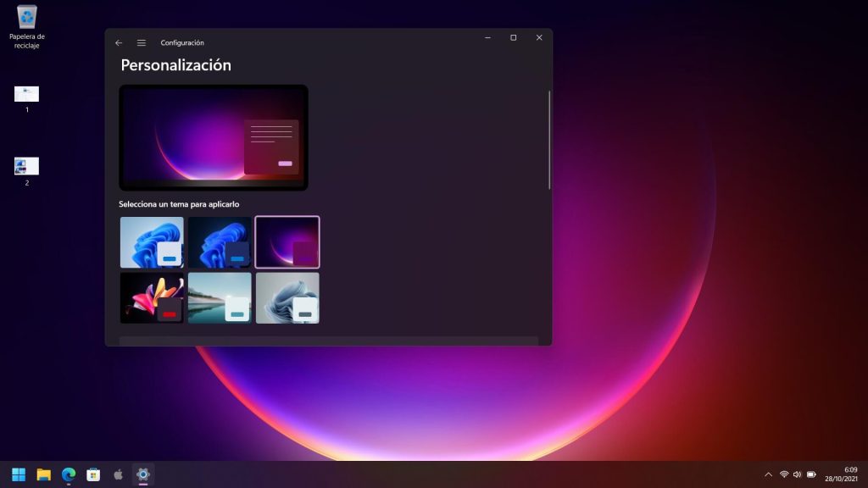Click the Settings window vertical scrollbar
Image resolution: width=868 pixels, height=488 pixels.
(549, 140)
